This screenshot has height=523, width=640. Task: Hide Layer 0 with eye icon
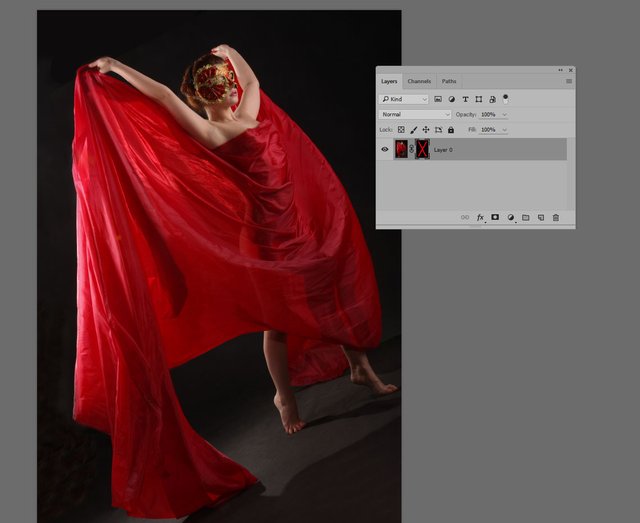click(x=384, y=149)
